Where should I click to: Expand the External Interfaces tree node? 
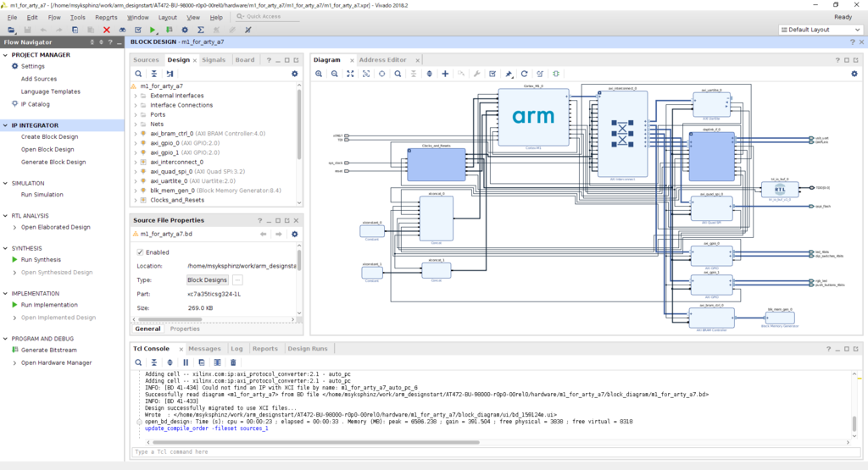136,96
